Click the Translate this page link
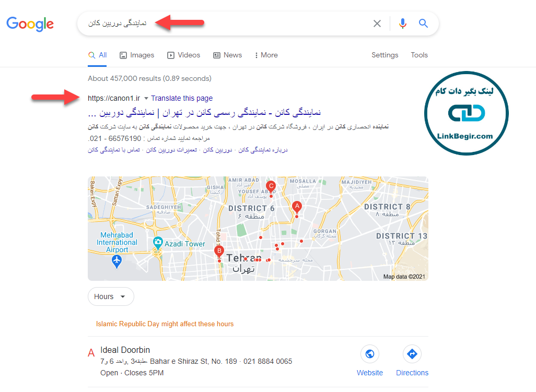This screenshot has height=392, width=536. 182,98
